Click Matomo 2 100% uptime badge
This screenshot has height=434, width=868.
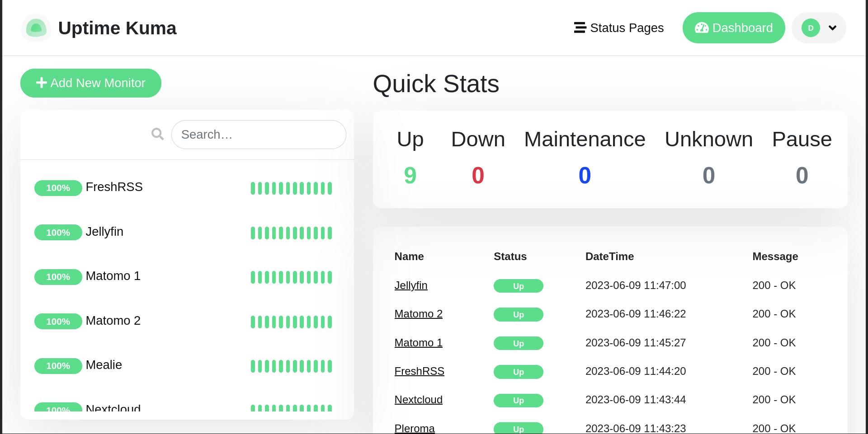(x=58, y=322)
